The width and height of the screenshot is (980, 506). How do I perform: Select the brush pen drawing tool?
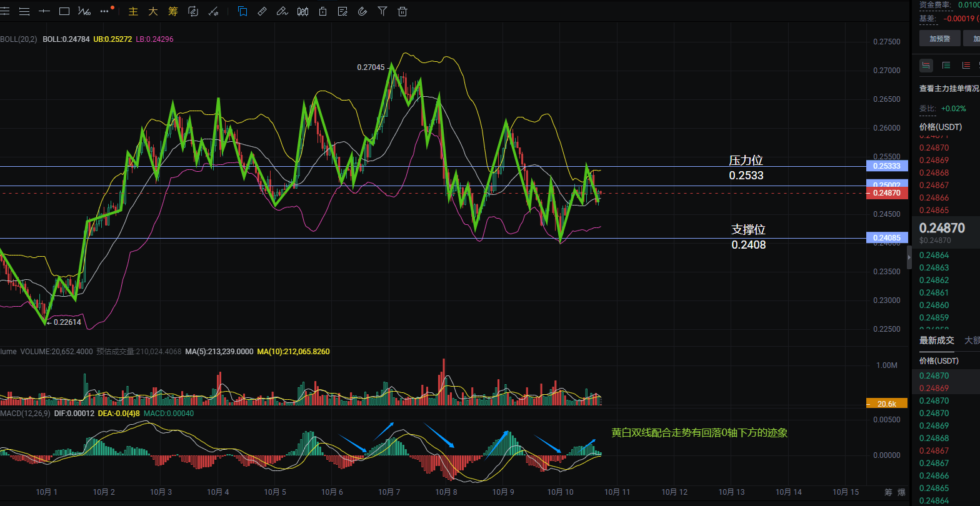[282, 11]
